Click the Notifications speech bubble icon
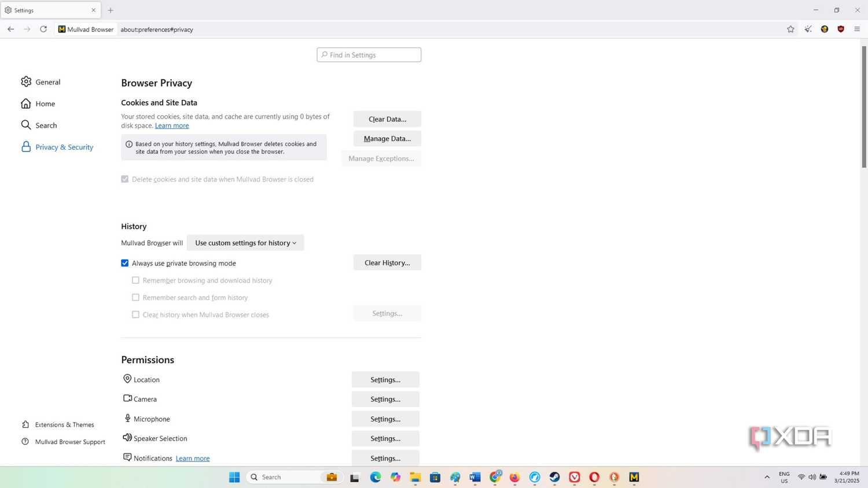The image size is (868, 488). pos(127,457)
